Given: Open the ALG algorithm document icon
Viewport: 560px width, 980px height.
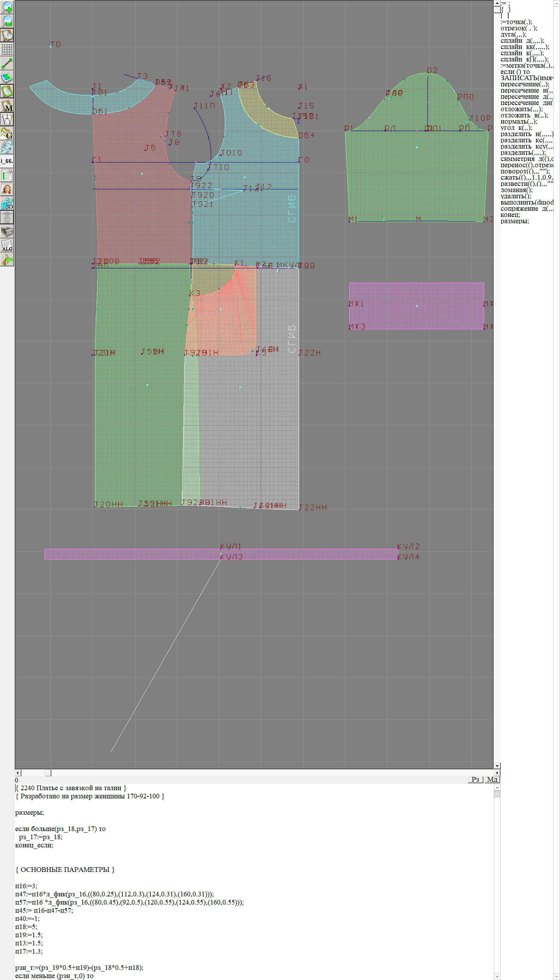Looking at the screenshot, I should 7,245.
